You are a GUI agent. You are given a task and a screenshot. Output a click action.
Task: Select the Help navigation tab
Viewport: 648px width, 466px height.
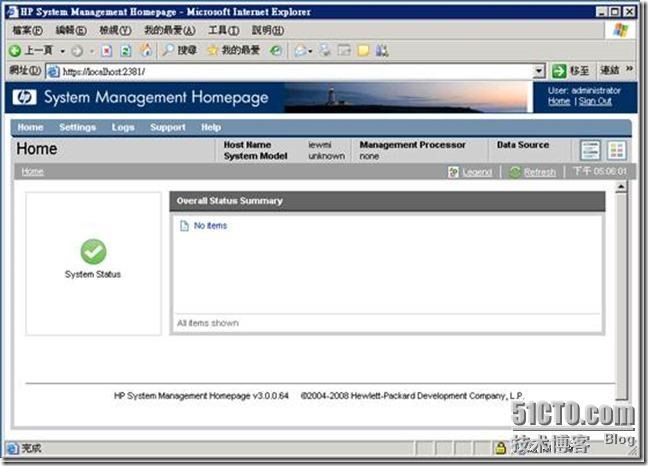pos(211,127)
